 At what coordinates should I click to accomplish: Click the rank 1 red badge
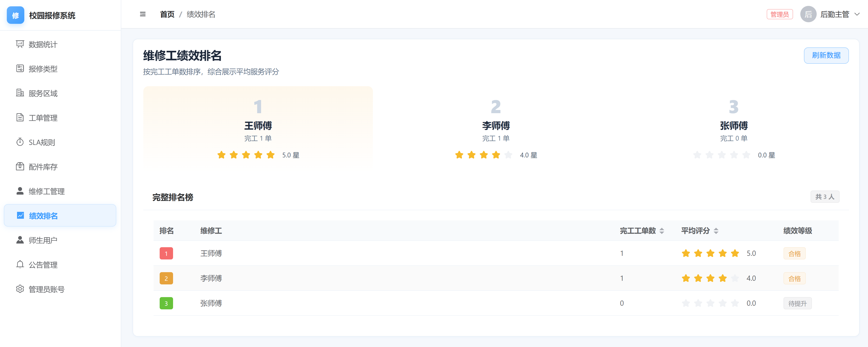tap(166, 253)
